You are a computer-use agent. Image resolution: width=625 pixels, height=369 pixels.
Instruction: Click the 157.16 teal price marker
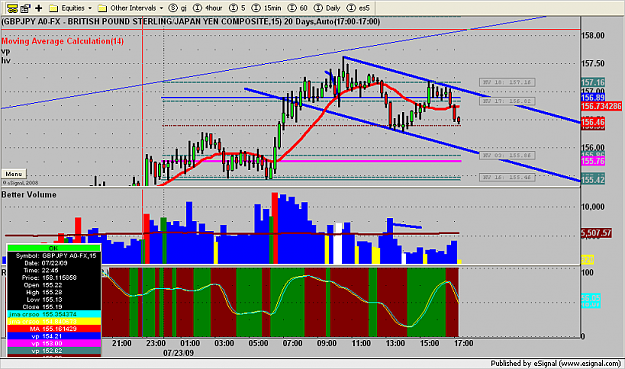click(x=593, y=82)
